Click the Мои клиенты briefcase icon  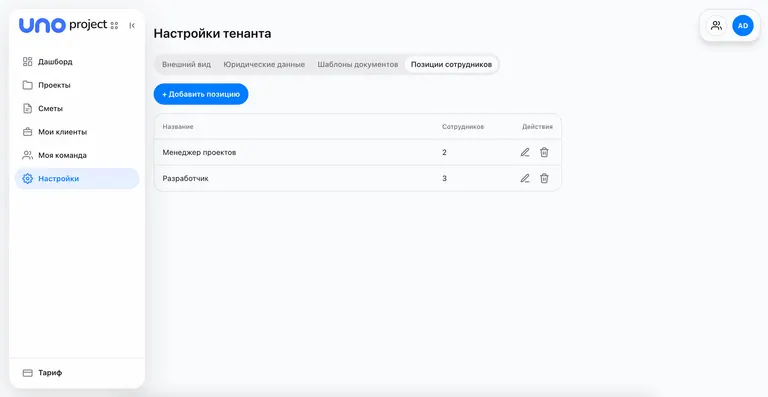pyautogui.click(x=27, y=132)
